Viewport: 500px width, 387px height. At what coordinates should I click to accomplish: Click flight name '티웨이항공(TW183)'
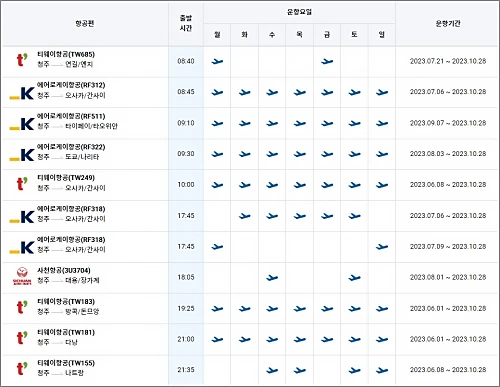tap(66, 302)
